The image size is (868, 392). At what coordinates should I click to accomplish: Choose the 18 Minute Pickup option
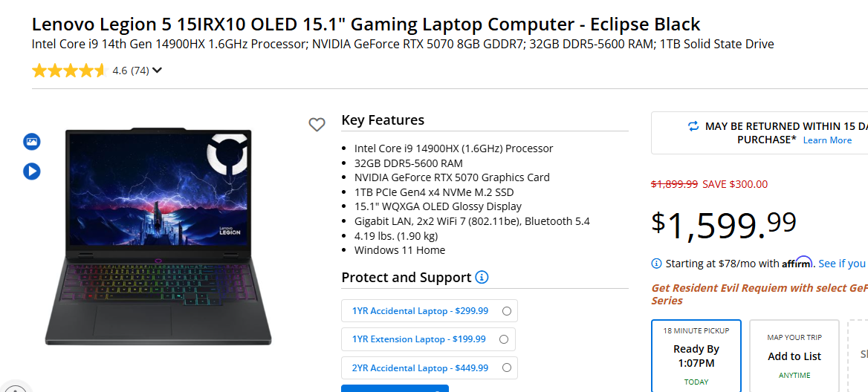point(696,356)
